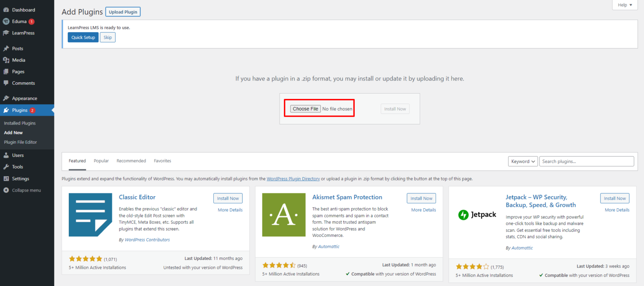Image resolution: width=644 pixels, height=286 pixels.
Task: Click the Classic Editor plugin thumbnail
Action: [x=91, y=215]
